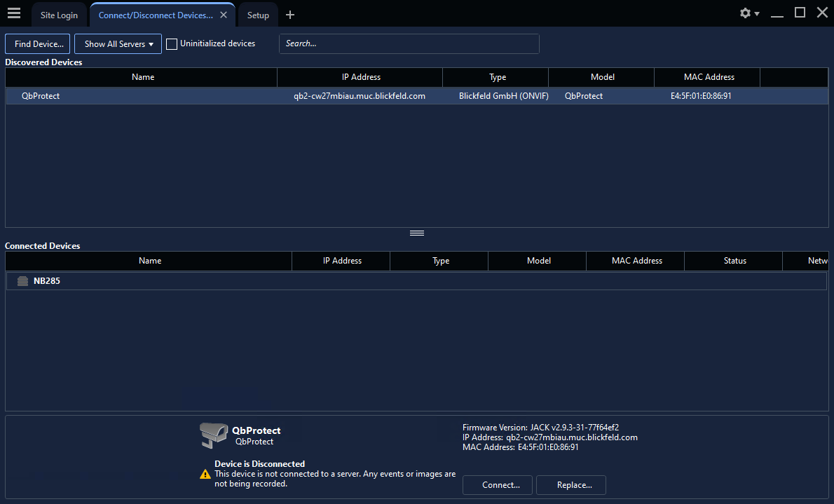Viewport: 834px width, 504px height.
Task: Toggle the Uninitialized devices checkbox
Action: click(172, 44)
